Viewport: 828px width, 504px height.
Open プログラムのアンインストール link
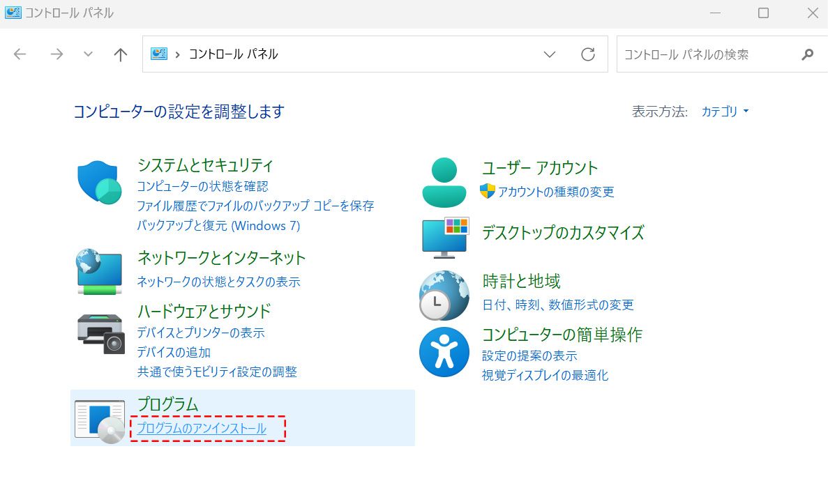pos(202,429)
